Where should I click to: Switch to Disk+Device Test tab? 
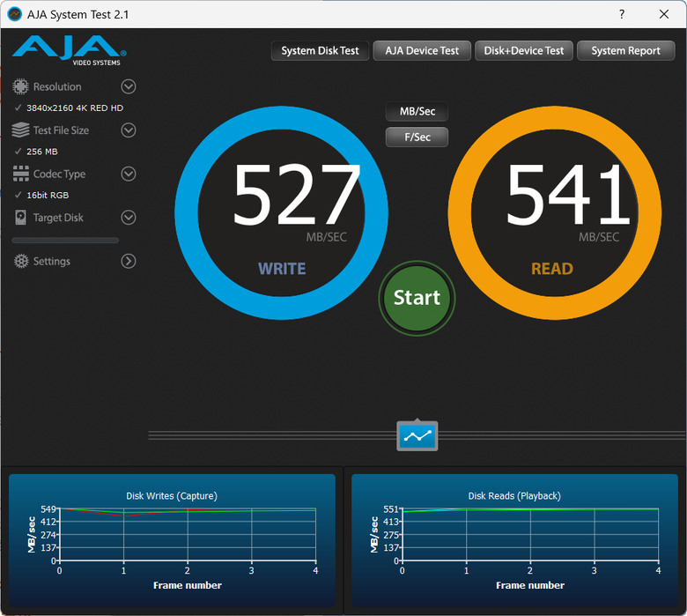click(523, 51)
